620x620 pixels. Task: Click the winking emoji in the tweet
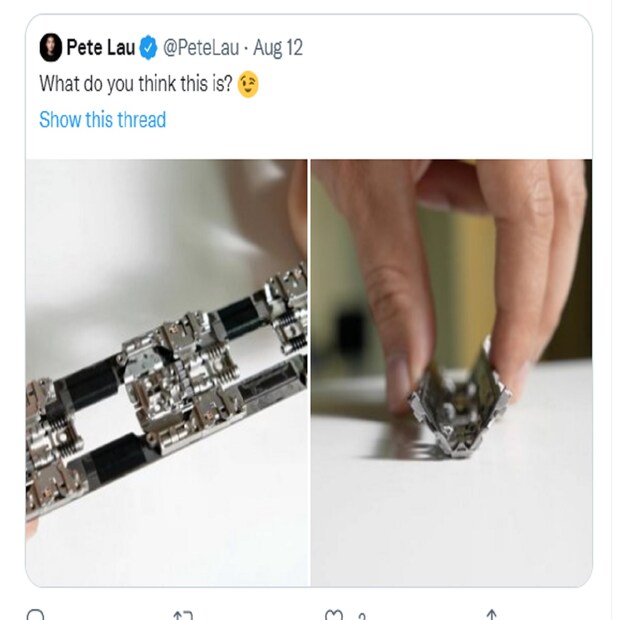click(x=248, y=85)
